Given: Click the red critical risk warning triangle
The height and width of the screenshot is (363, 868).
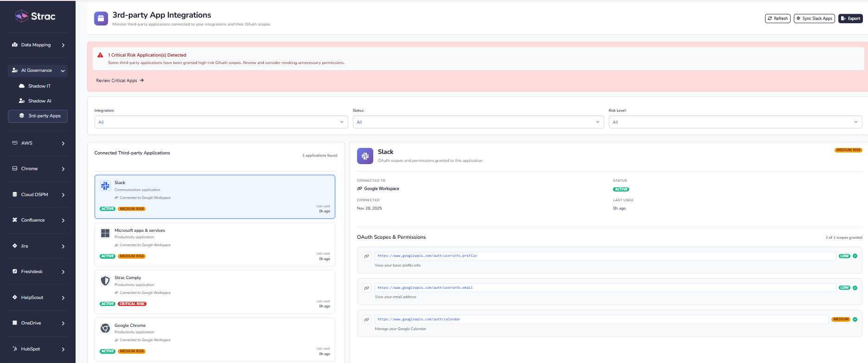Looking at the screenshot, I should point(100,55).
